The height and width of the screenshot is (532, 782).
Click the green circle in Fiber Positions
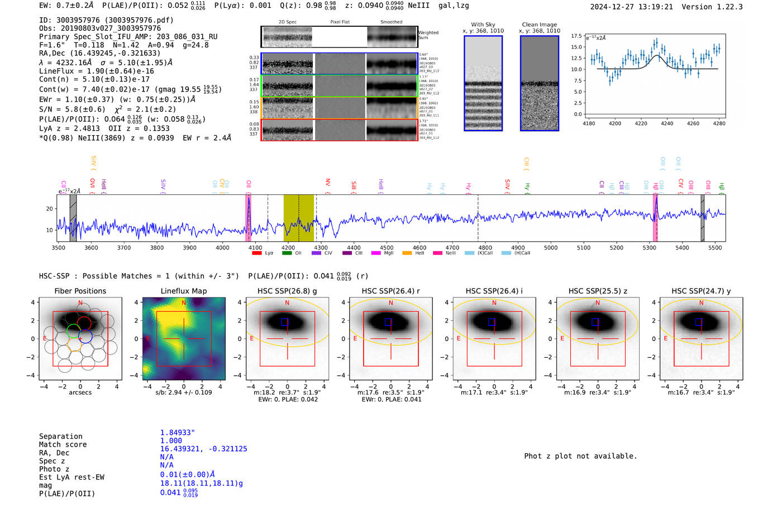tap(74, 330)
